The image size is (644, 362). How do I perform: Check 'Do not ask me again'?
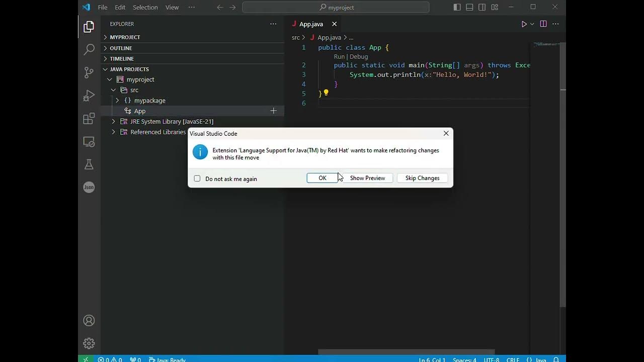point(197,178)
